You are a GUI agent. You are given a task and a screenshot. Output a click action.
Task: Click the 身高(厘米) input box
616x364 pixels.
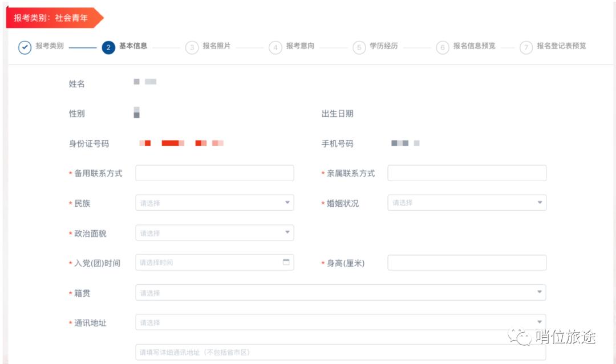467,262
